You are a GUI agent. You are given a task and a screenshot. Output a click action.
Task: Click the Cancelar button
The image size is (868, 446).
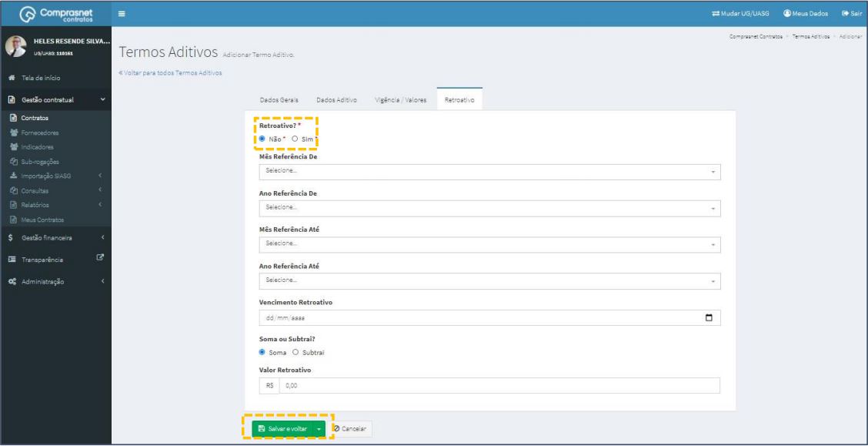(351, 429)
